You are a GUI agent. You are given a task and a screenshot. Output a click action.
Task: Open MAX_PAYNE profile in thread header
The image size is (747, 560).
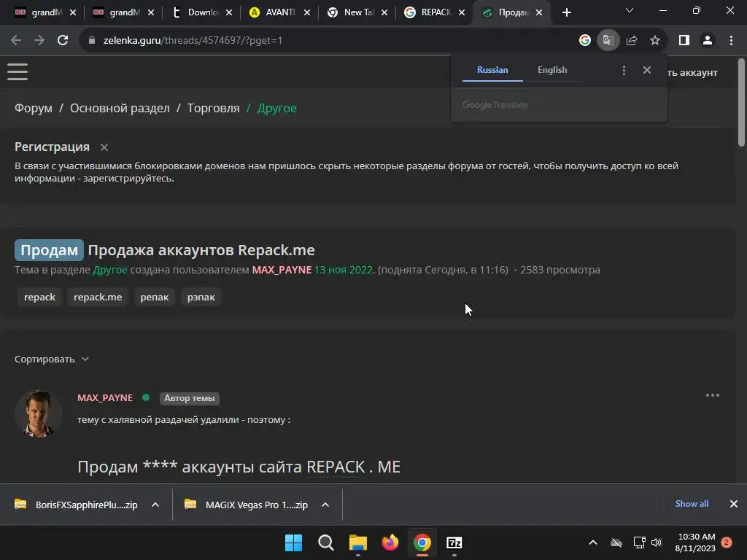[282, 270]
